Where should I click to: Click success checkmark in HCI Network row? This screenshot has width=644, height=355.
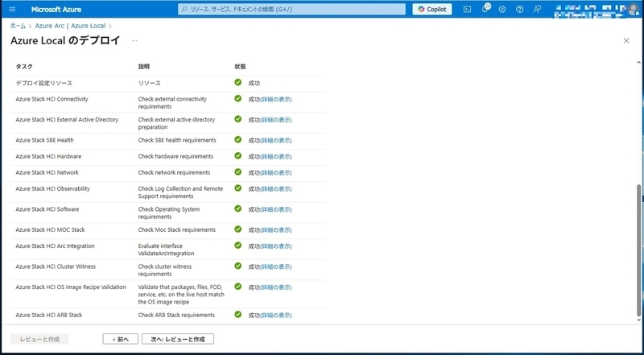point(237,171)
